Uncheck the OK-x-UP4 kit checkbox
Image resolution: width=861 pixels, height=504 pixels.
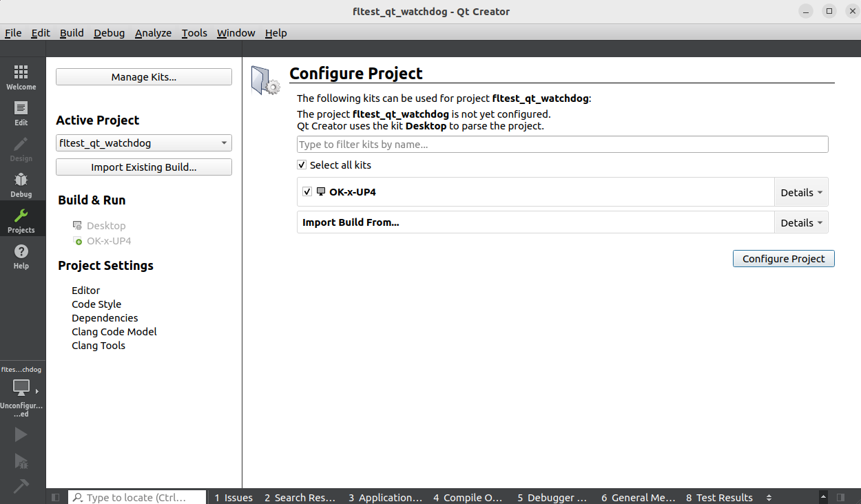(307, 191)
